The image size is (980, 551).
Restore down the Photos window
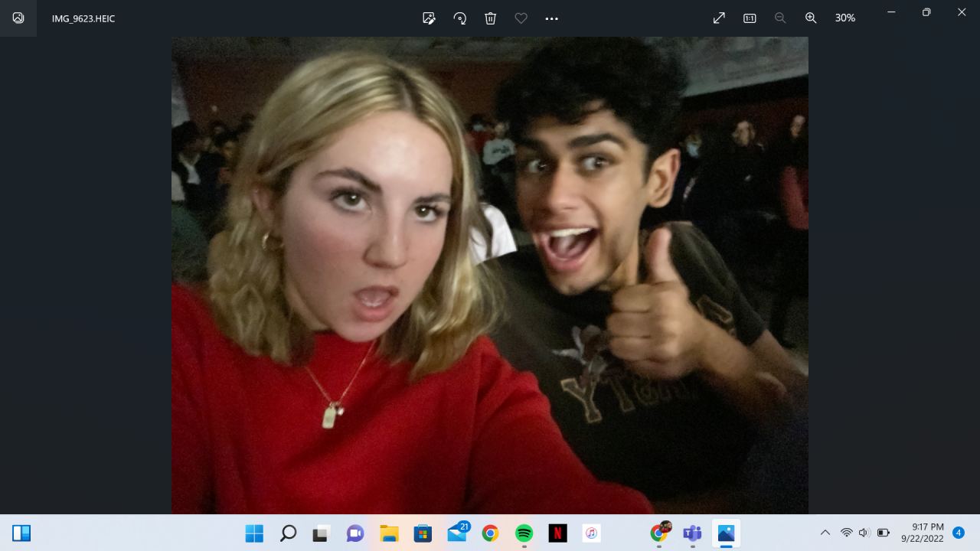click(926, 12)
